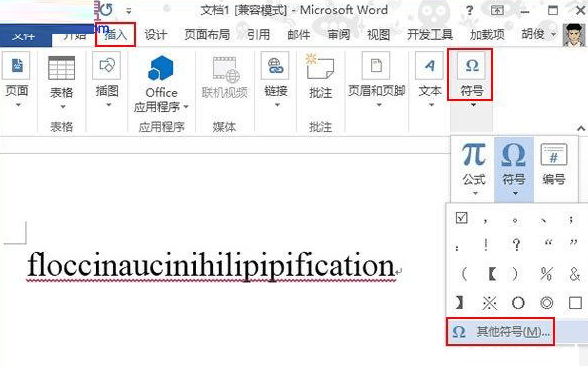Insert the comma symbol

pyautogui.click(x=486, y=220)
